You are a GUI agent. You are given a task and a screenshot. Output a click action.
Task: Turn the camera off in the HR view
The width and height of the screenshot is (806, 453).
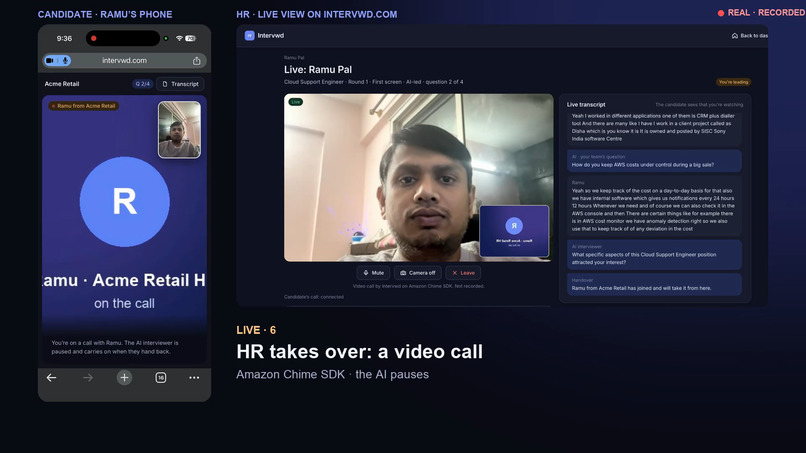[417, 273]
